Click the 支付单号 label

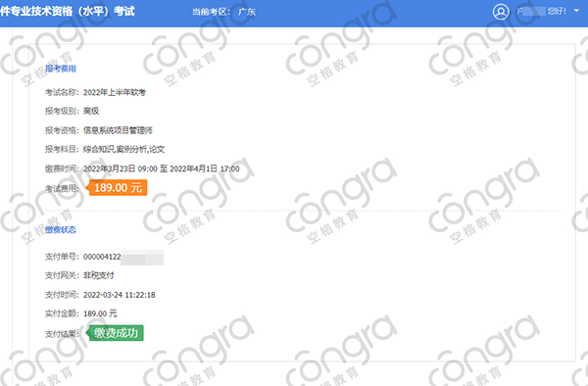click(x=62, y=257)
